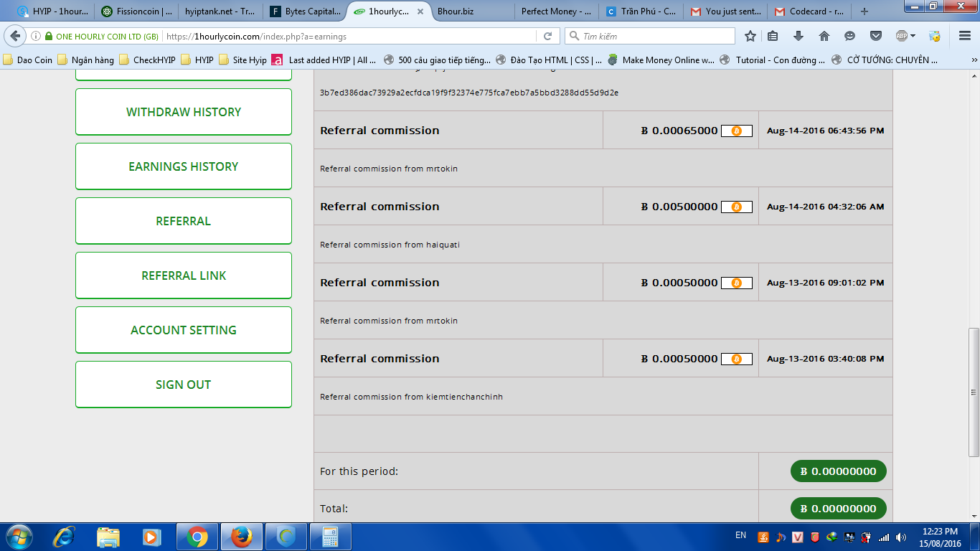Open the Referral Link page
This screenshot has height=551, width=980.
click(x=184, y=275)
